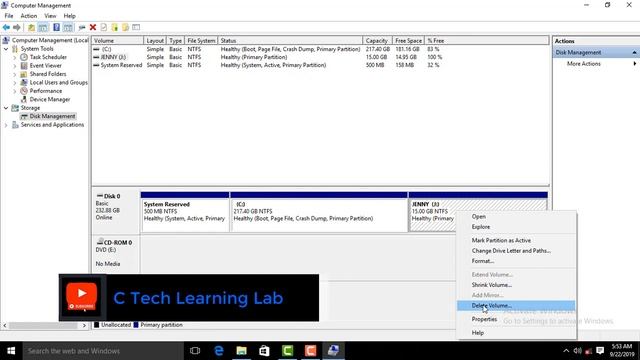Viewport: 640px width, 360px height.
Task: Expand the Task Scheduler tree node
Action: pyautogui.click(x=15, y=57)
